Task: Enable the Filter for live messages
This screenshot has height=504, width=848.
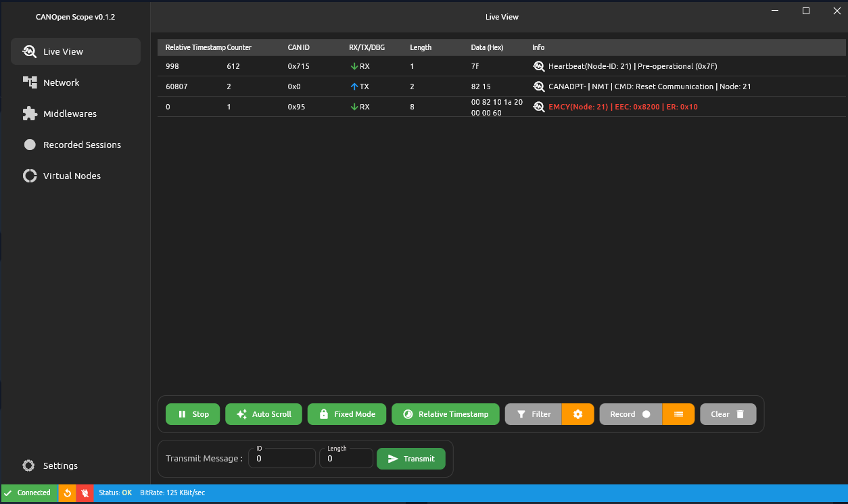Action: click(x=533, y=413)
